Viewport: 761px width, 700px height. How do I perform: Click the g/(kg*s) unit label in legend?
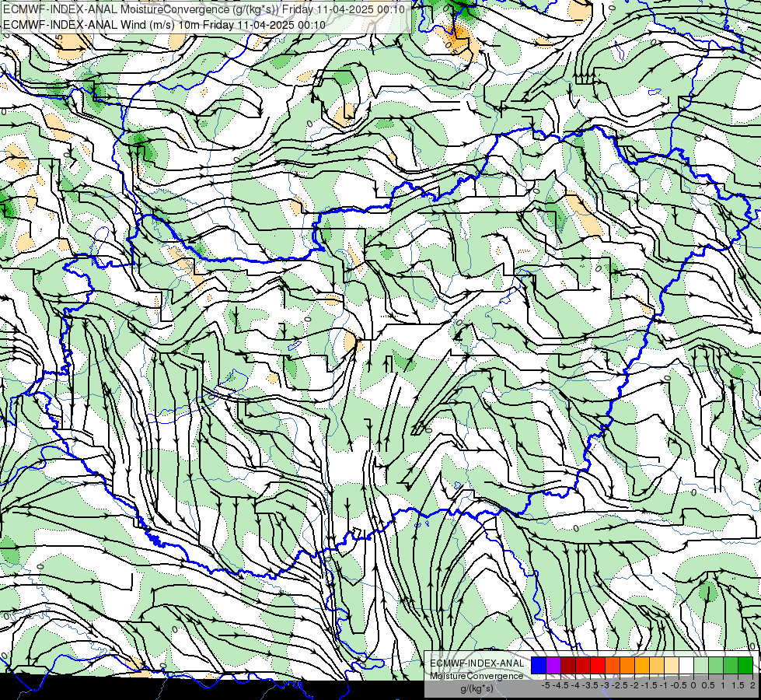point(477,689)
